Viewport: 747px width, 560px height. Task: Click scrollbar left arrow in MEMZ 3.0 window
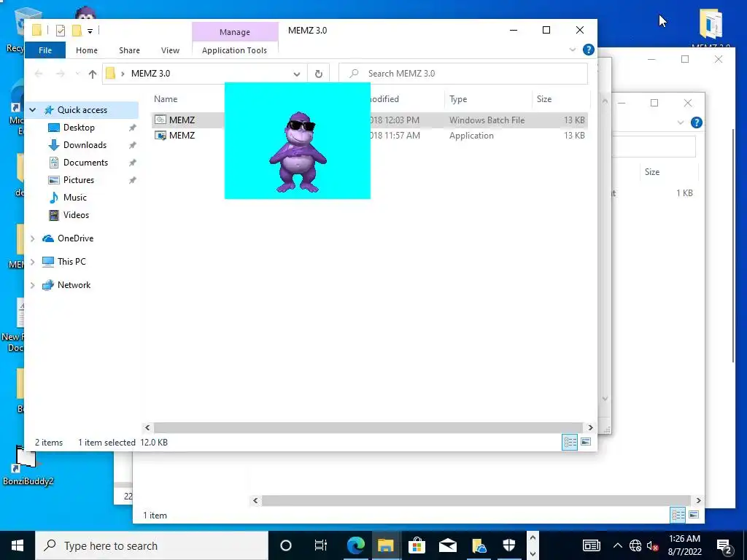(x=147, y=427)
